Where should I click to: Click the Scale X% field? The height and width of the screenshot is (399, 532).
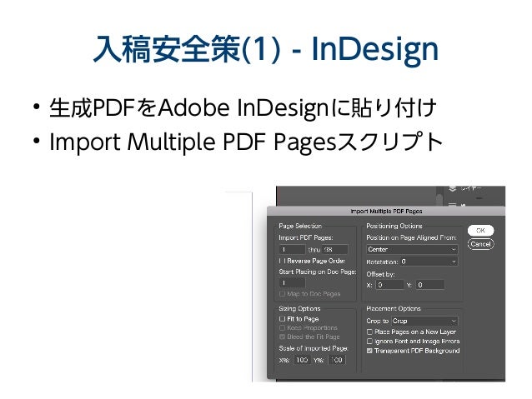(x=301, y=360)
